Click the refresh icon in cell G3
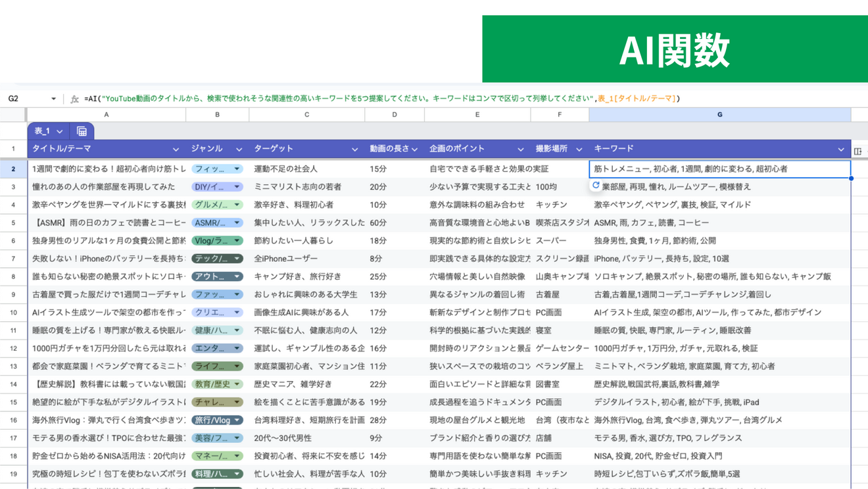 click(x=596, y=186)
